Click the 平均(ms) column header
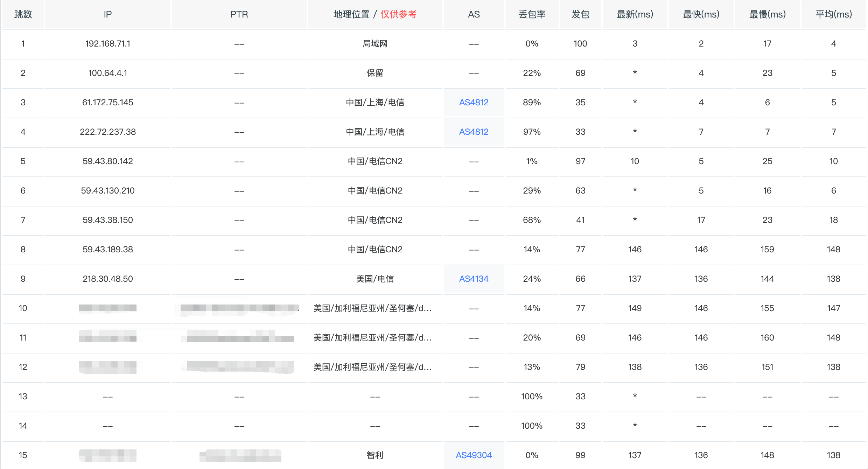 coord(834,14)
